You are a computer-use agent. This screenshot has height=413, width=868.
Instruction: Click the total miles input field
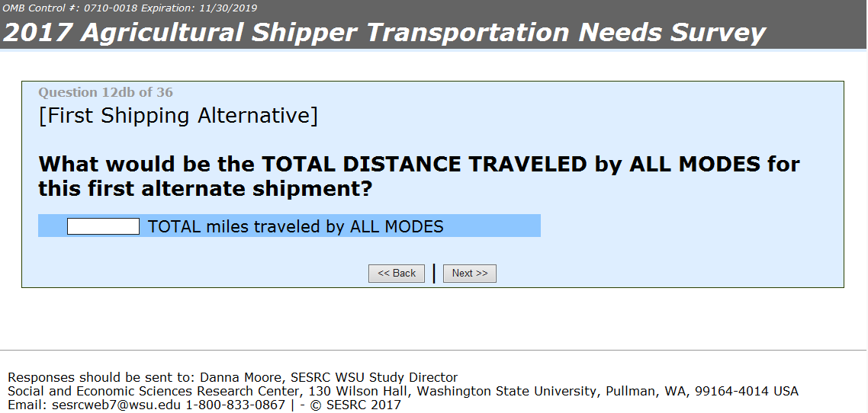click(x=103, y=226)
